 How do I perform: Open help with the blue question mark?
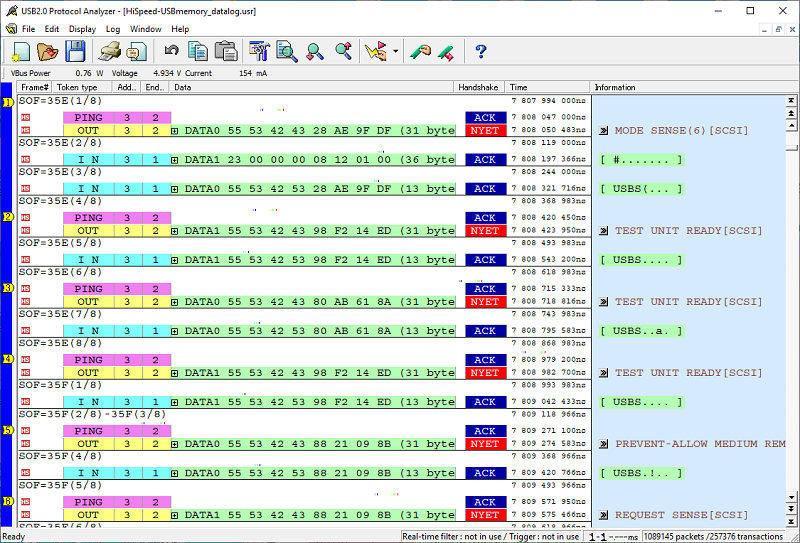480,52
